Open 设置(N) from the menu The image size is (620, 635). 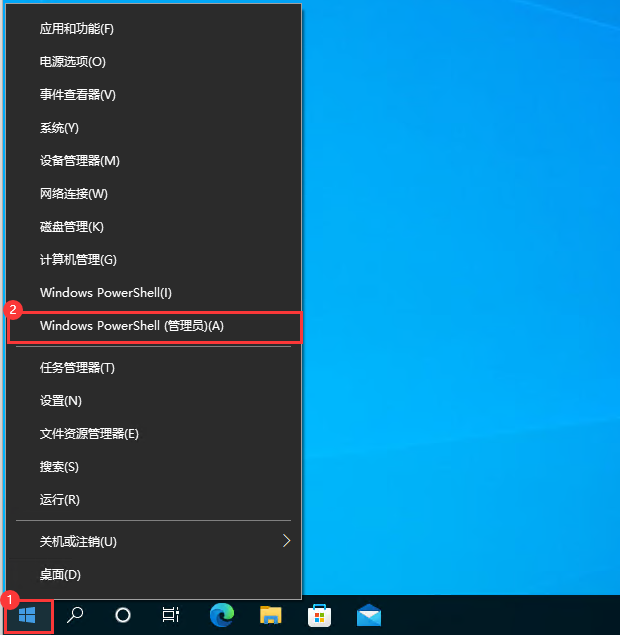[153, 401]
